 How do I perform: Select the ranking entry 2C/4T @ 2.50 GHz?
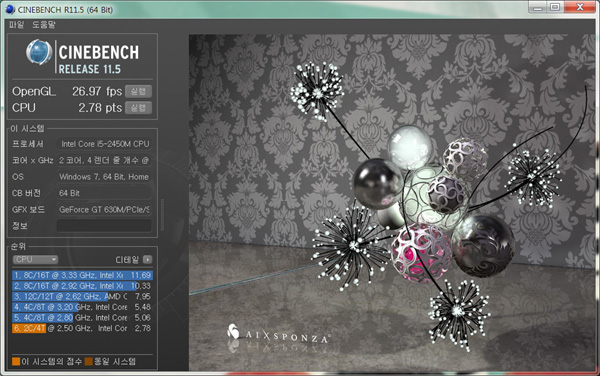pyautogui.click(x=82, y=328)
